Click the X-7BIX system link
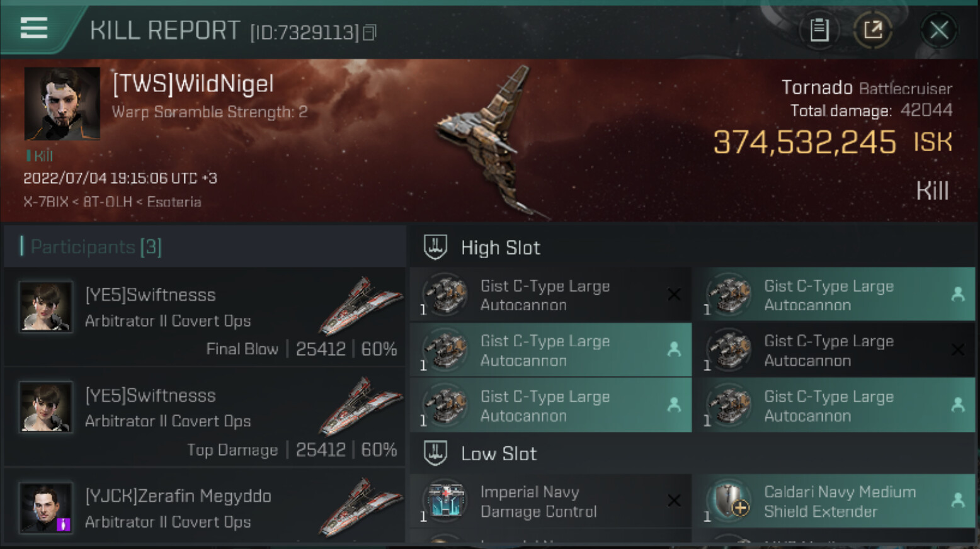 [x=45, y=202]
